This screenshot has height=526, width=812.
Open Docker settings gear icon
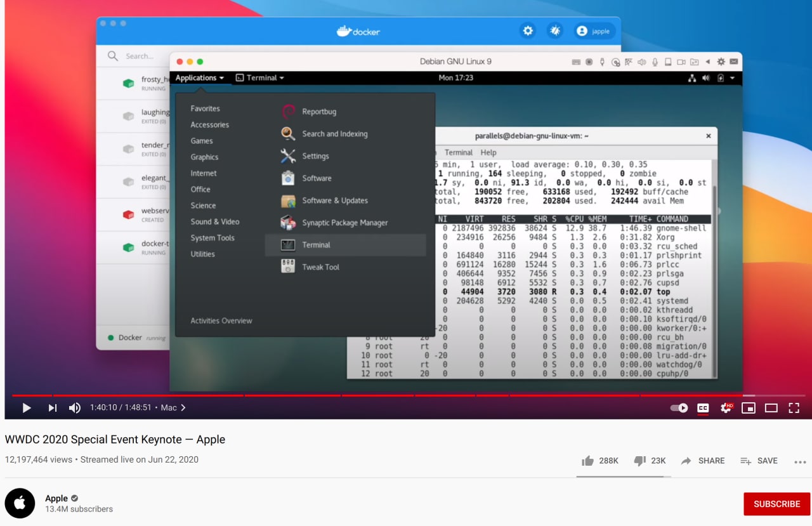[527, 30]
